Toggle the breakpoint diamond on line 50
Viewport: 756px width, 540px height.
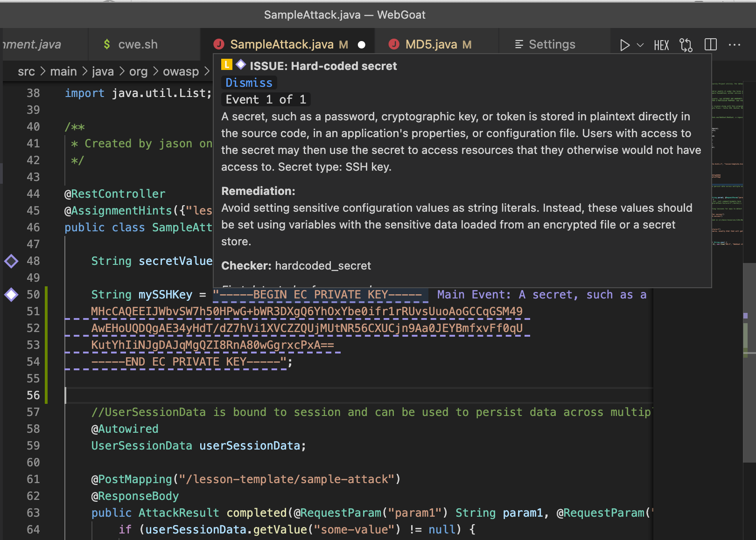tap(11, 294)
